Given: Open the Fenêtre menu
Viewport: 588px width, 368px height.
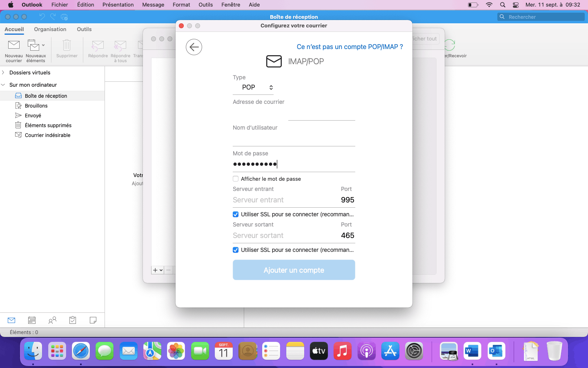Looking at the screenshot, I should coord(231,5).
